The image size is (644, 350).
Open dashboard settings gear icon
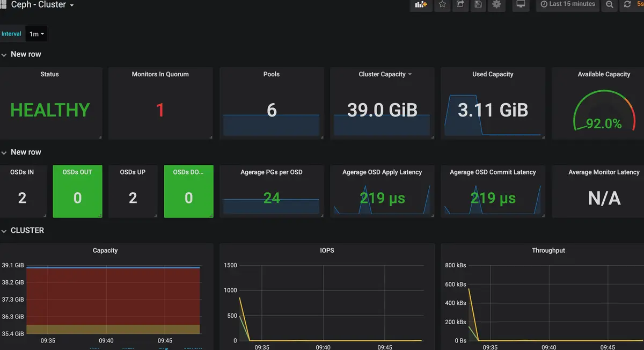tap(496, 4)
